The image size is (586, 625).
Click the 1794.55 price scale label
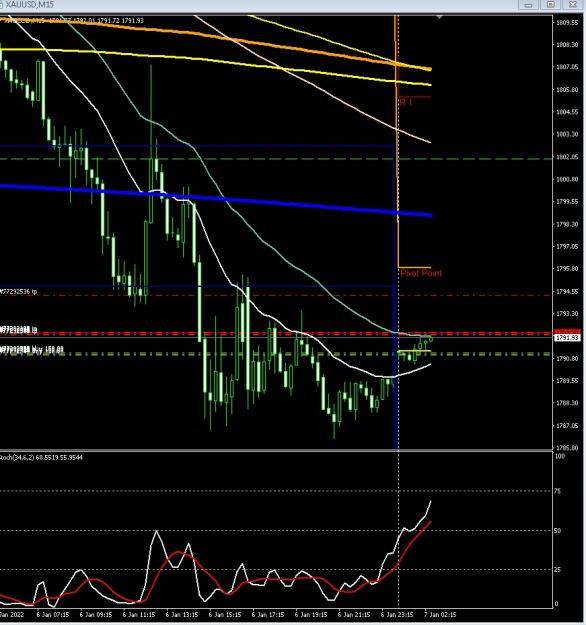click(567, 292)
